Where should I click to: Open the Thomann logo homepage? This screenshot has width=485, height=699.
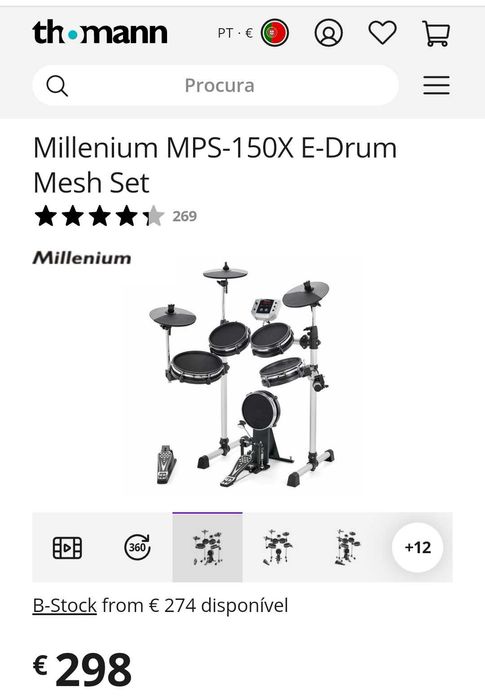pos(100,32)
